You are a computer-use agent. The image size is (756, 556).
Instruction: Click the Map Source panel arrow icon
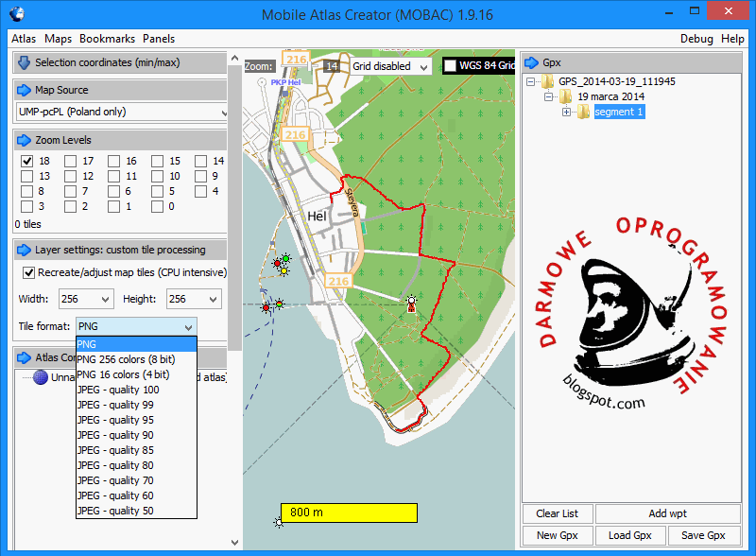click(24, 90)
